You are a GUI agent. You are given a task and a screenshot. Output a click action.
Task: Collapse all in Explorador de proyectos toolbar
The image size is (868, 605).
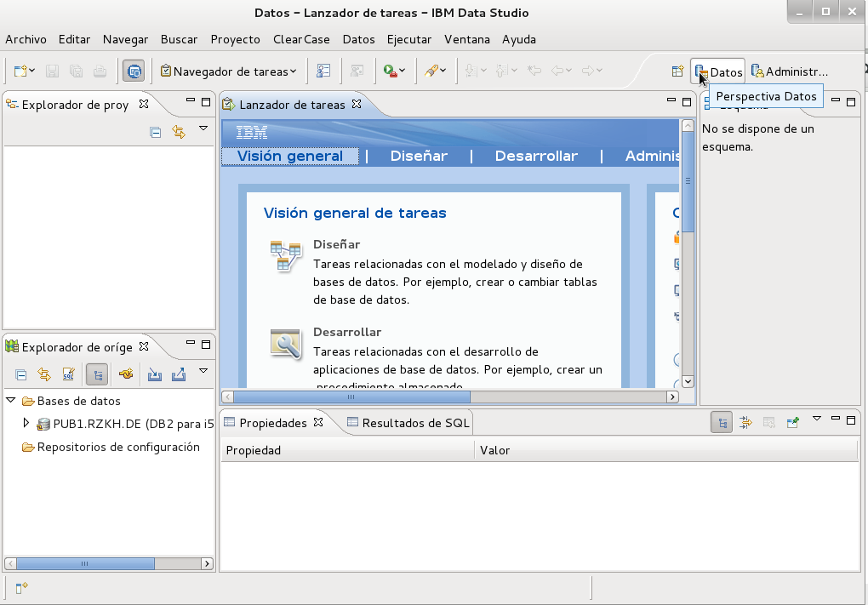click(156, 132)
